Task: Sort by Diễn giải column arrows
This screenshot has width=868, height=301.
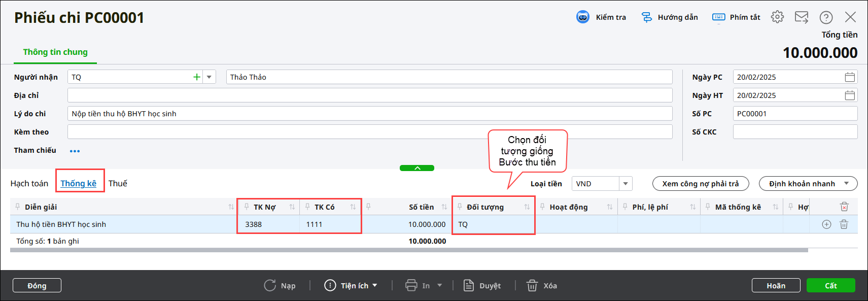Action: 231,207
